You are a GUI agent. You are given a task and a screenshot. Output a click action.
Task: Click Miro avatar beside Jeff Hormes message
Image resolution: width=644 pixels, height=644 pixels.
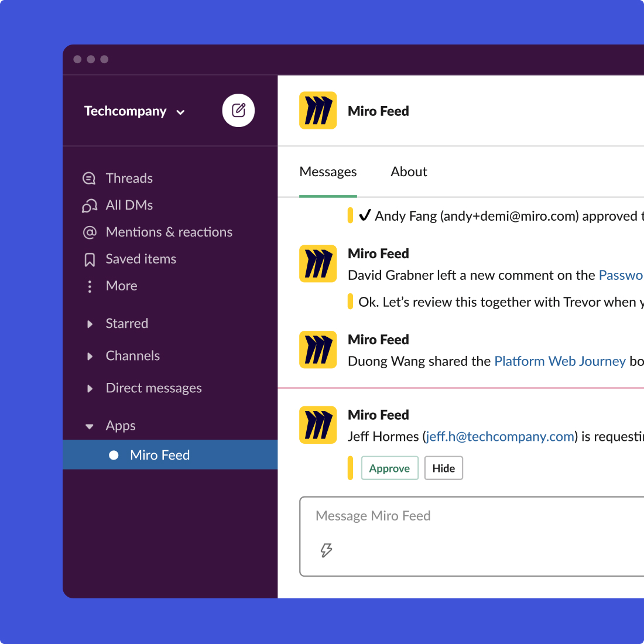point(318,425)
